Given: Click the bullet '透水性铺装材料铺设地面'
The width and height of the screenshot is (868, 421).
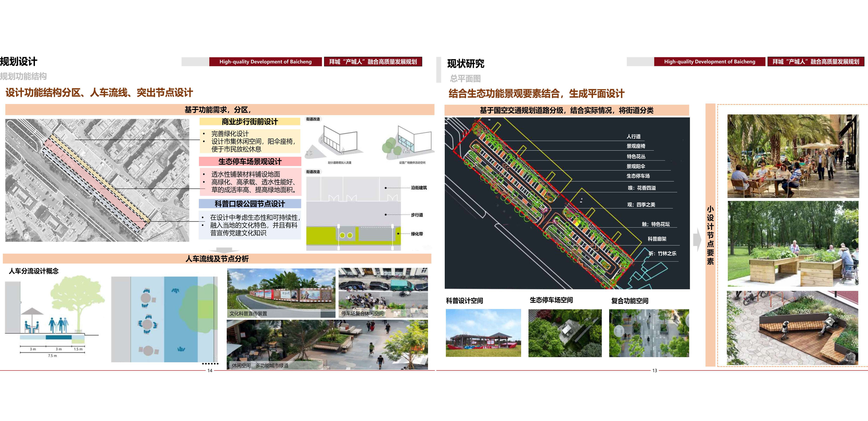Looking at the screenshot, I should 246,174.
